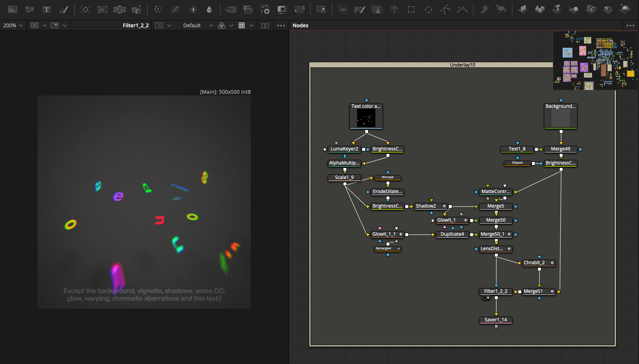Toggle the viewer grid guides icon

coord(242,25)
